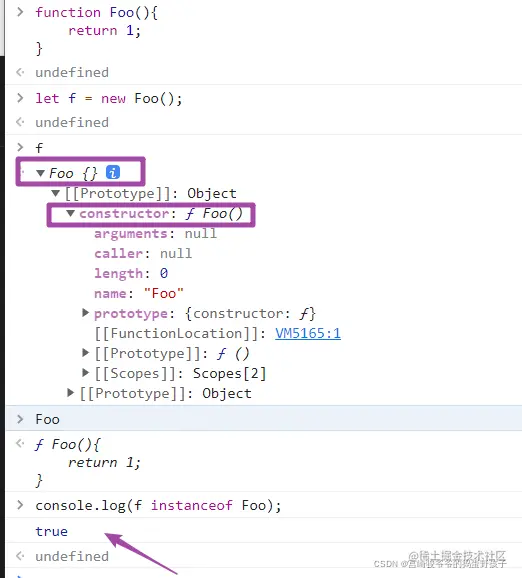Collapse the first [[Prototype]]: Object node
This screenshot has height=578, width=522.
(x=56, y=193)
